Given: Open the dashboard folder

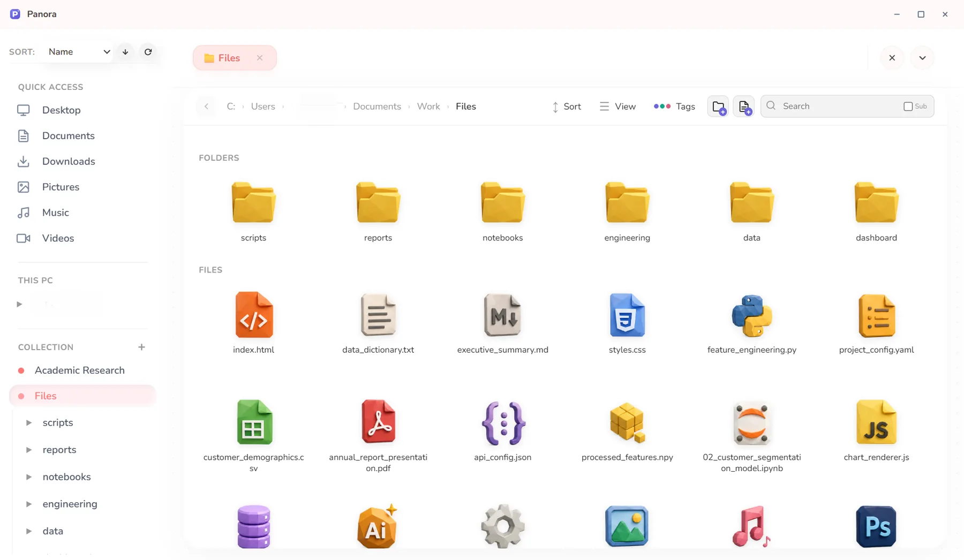Looking at the screenshot, I should tap(876, 212).
